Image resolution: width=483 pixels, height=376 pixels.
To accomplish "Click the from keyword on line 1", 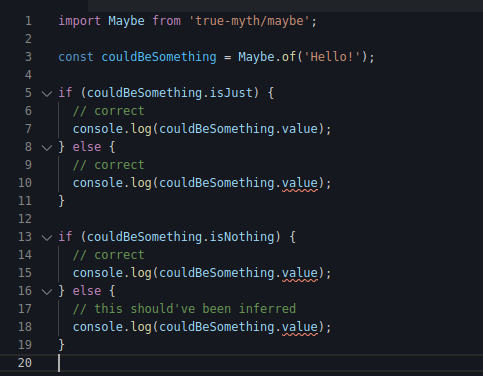I will pyautogui.click(x=166, y=21).
